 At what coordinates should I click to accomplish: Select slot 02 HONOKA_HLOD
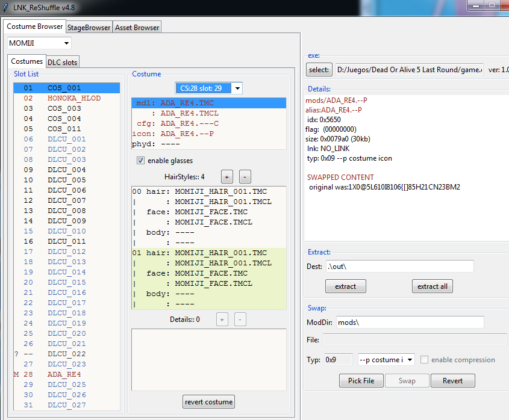[x=66, y=98]
